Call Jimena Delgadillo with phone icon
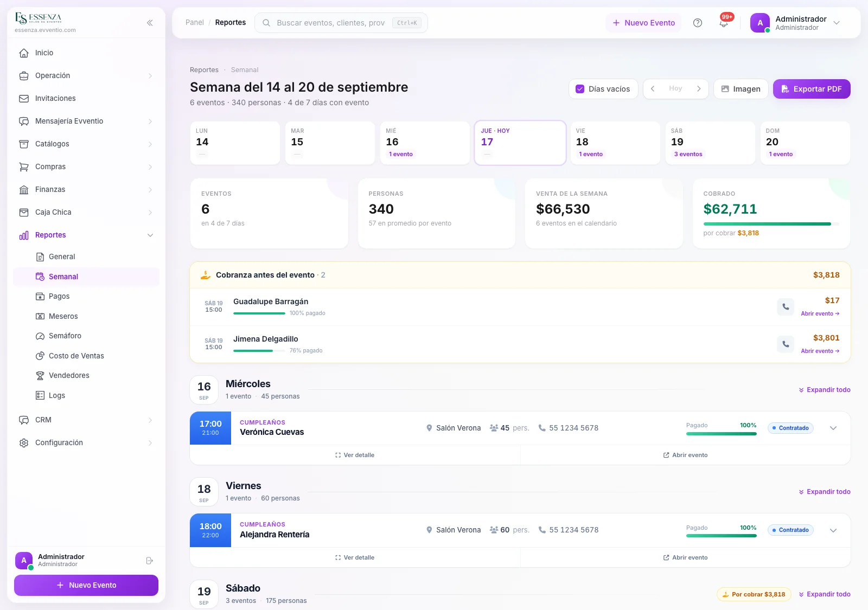Screen dimensions: 868x610 pos(786,344)
